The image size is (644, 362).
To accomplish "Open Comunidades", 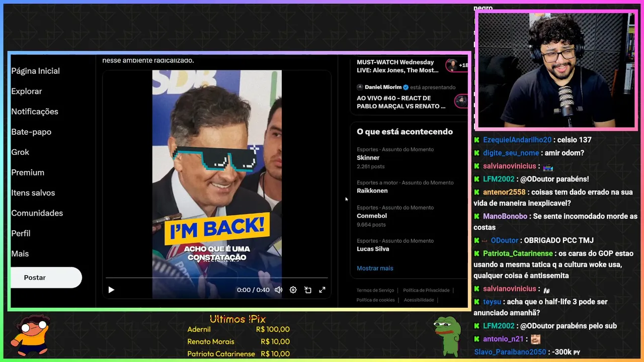I will 37,213.
